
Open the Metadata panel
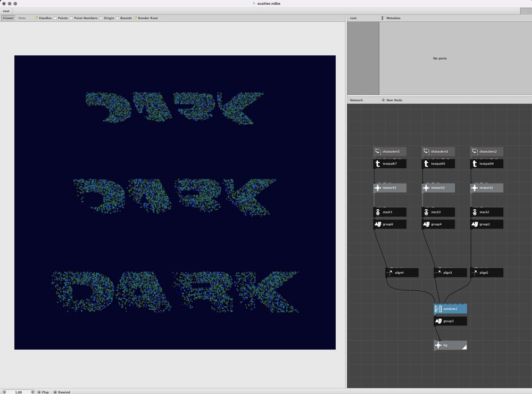coord(393,18)
